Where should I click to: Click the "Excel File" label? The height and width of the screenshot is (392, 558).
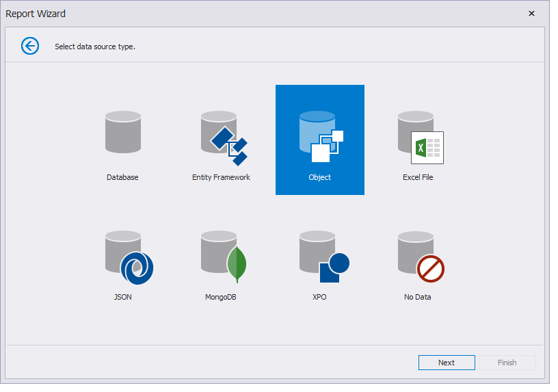(418, 177)
